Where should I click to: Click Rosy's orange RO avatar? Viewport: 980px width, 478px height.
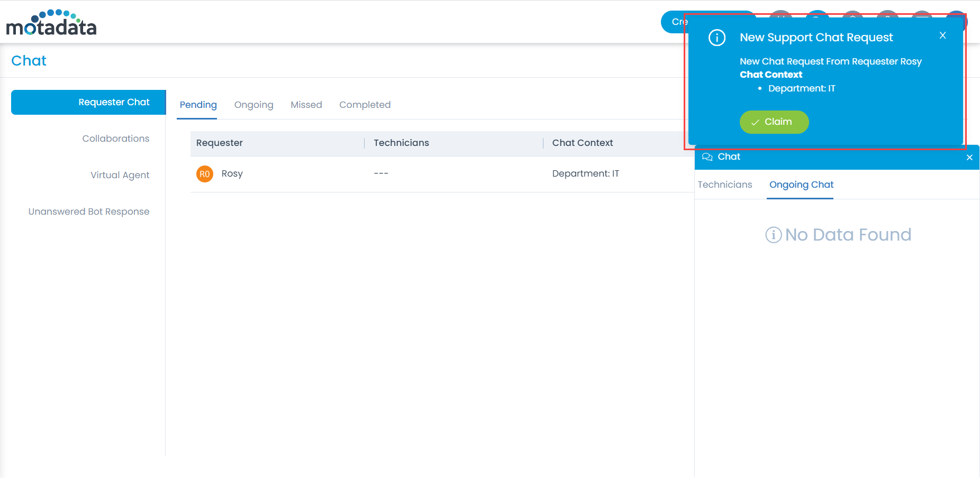(205, 174)
